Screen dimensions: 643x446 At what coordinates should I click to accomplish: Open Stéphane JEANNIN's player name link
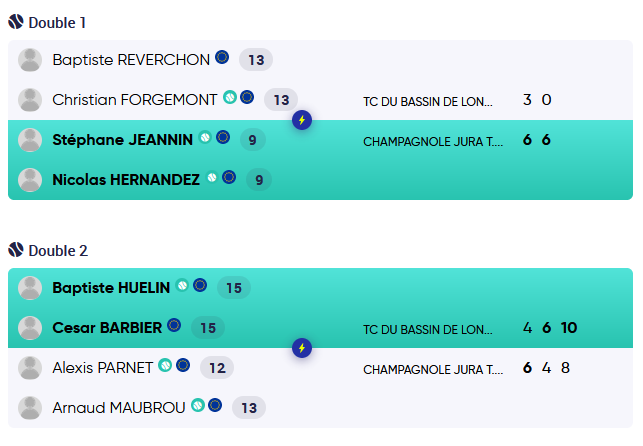pos(122,140)
